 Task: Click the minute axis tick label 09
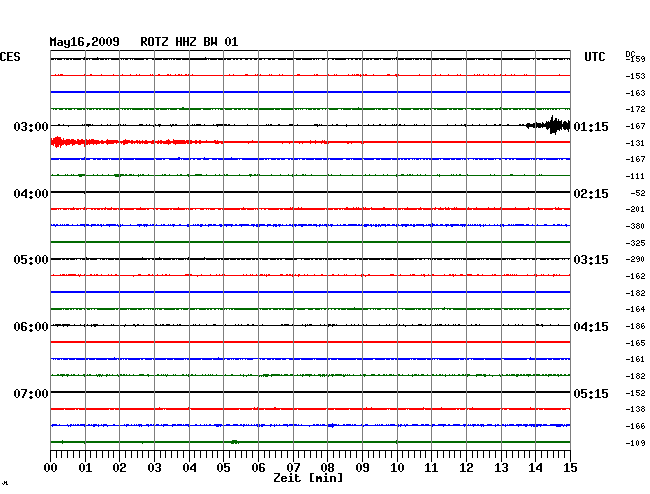pyautogui.click(x=362, y=468)
